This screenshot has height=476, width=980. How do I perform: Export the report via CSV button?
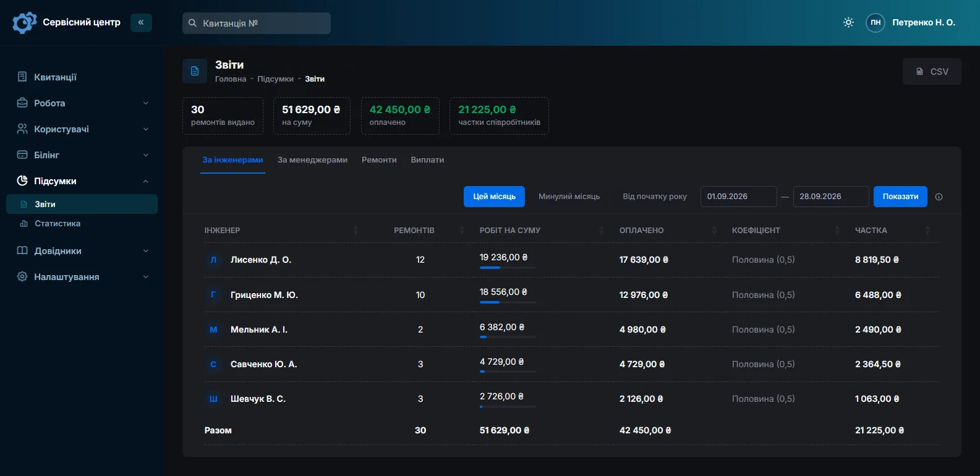coord(932,72)
